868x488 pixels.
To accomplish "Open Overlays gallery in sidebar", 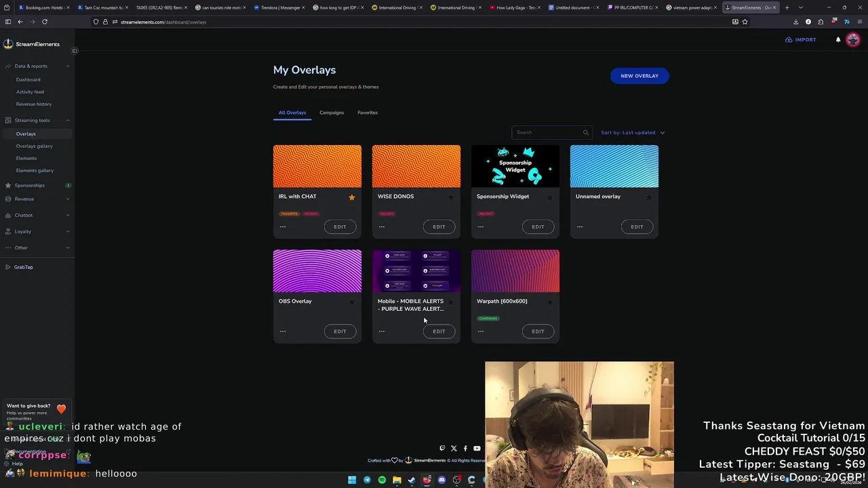I will [x=35, y=146].
